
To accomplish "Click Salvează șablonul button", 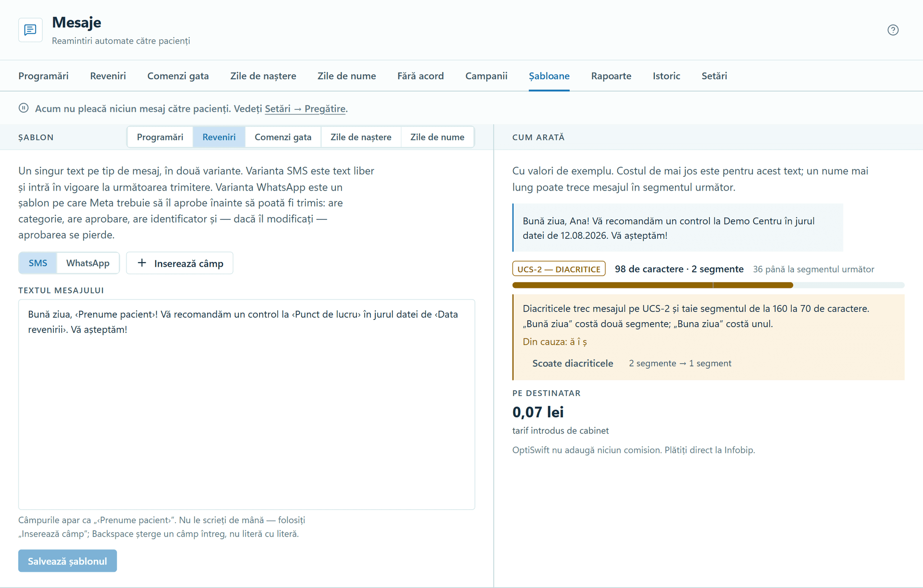I will tap(68, 561).
